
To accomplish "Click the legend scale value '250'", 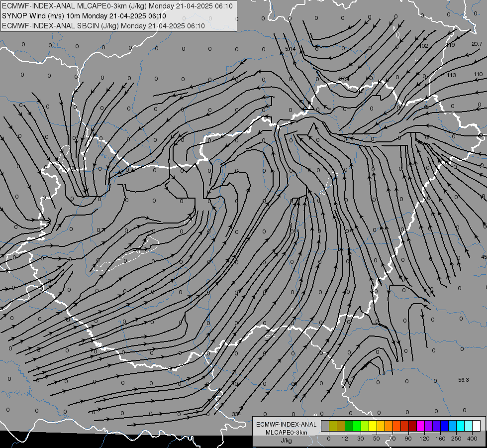I will (x=456, y=439).
